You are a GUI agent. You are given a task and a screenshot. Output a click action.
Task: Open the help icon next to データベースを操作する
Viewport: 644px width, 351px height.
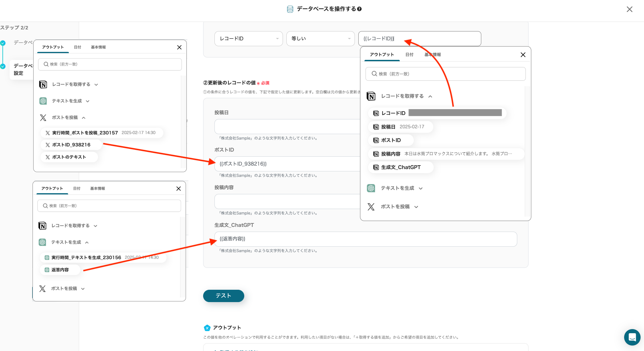point(359,9)
